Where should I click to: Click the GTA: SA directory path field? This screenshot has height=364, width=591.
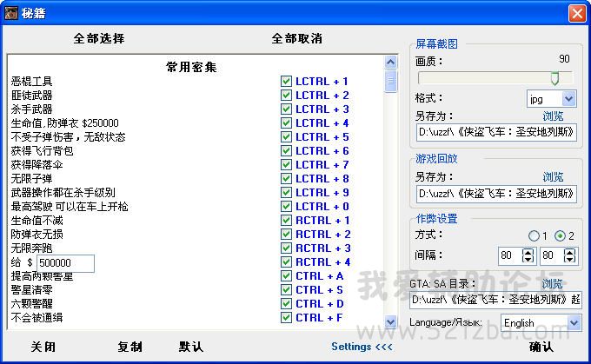[x=495, y=300]
